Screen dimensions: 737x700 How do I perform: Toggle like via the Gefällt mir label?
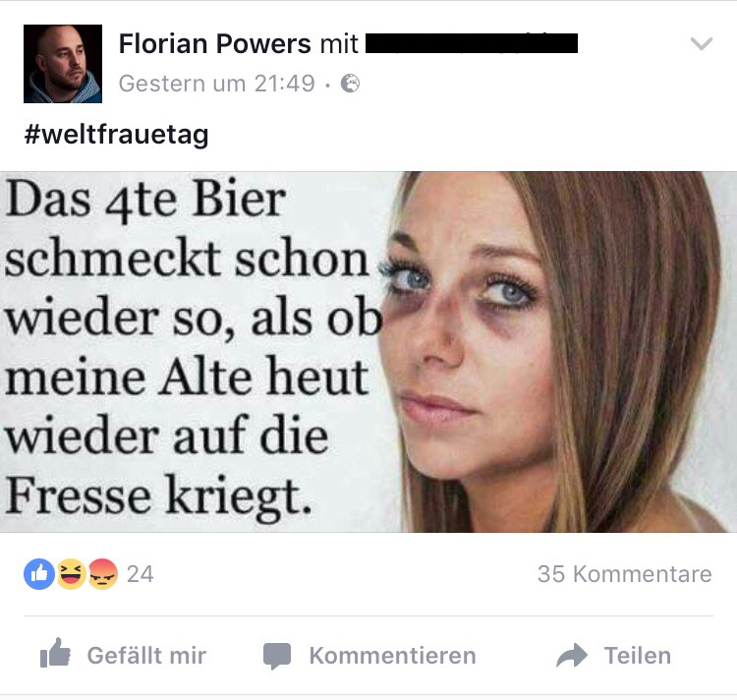(x=146, y=656)
